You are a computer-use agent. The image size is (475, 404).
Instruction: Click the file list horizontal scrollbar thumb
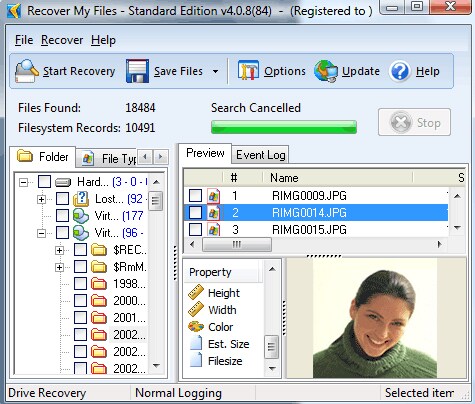point(237,244)
